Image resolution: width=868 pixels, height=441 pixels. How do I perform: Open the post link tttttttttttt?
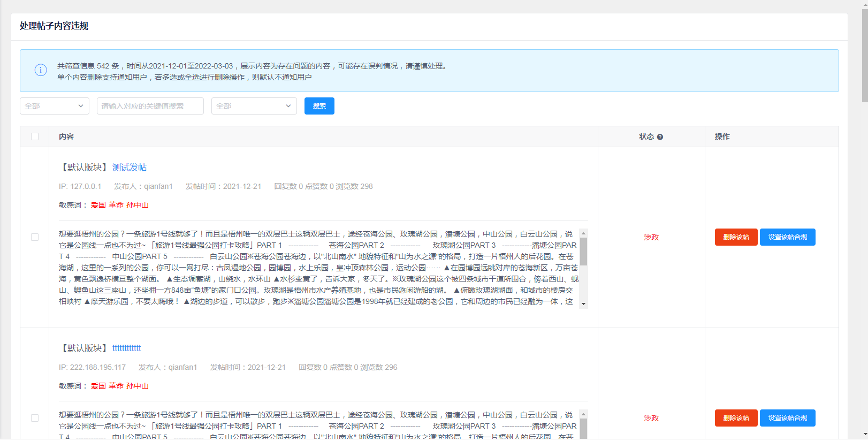[127, 348]
